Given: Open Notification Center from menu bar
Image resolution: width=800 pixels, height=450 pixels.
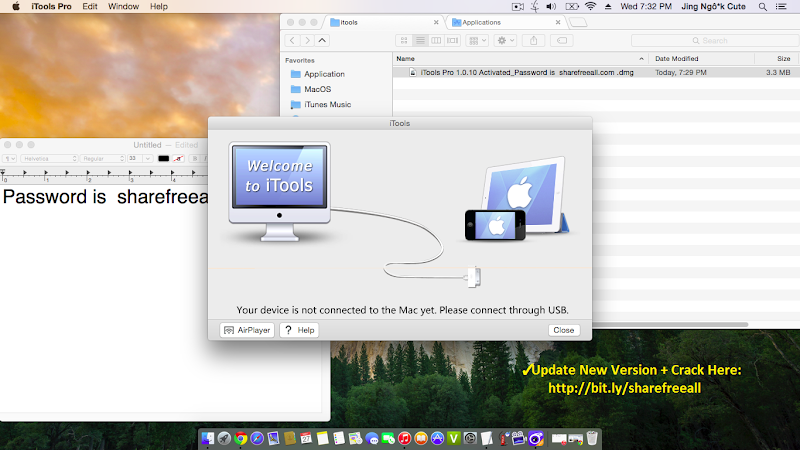Looking at the screenshot, I should coord(781,7).
